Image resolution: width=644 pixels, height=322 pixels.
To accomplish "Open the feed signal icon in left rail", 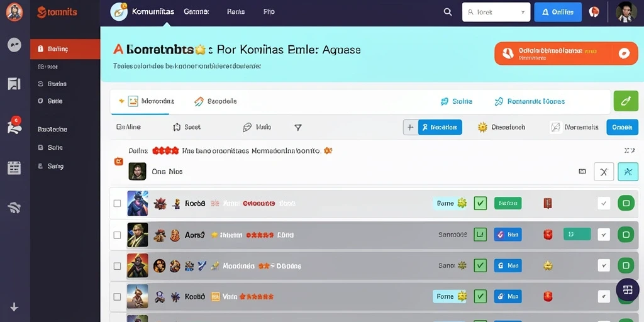I will click(14, 208).
